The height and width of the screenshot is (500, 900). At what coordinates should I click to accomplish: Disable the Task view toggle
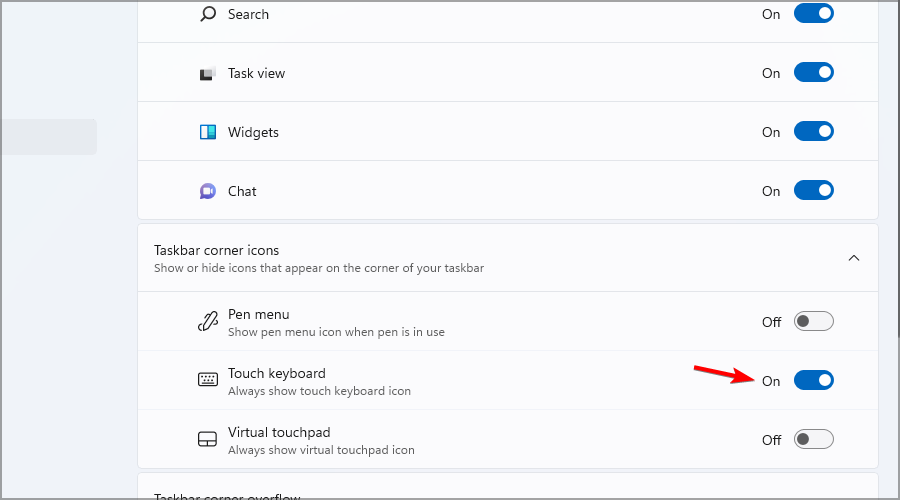click(x=813, y=73)
